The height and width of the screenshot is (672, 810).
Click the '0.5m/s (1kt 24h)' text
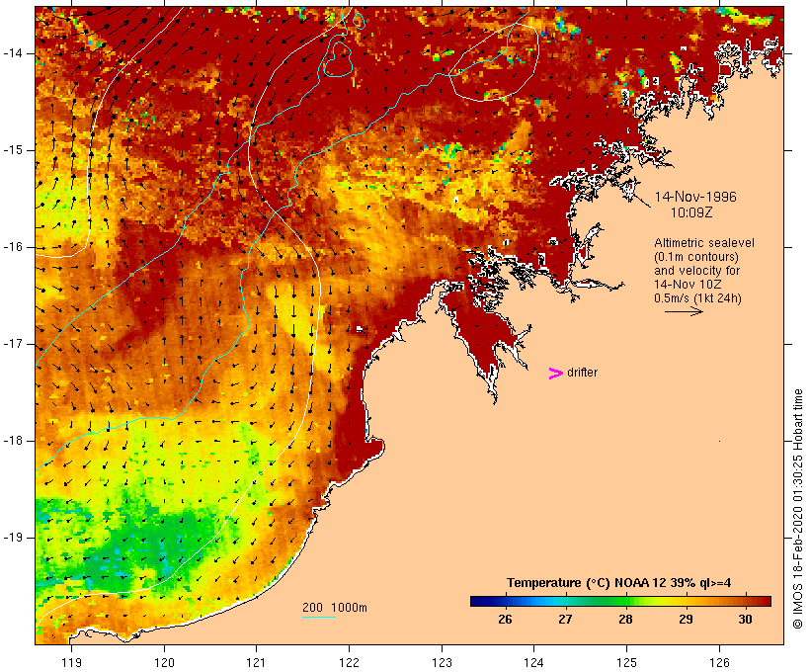pos(697,298)
